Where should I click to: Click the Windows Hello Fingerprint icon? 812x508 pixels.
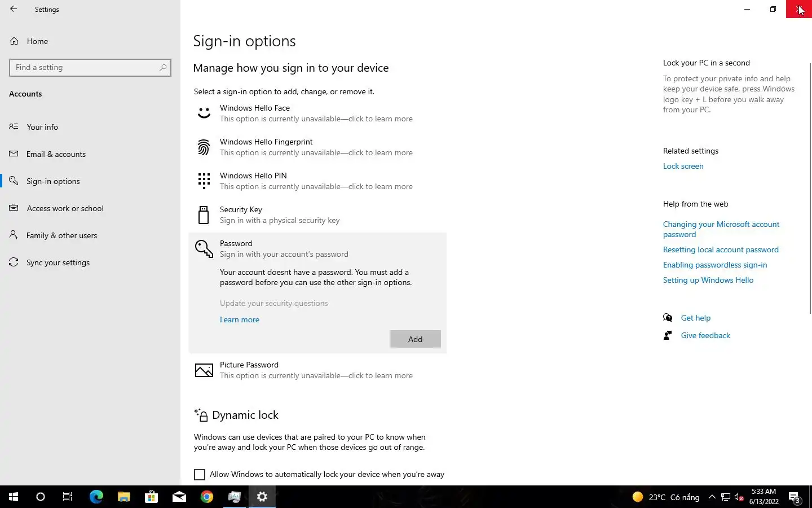pos(204,147)
